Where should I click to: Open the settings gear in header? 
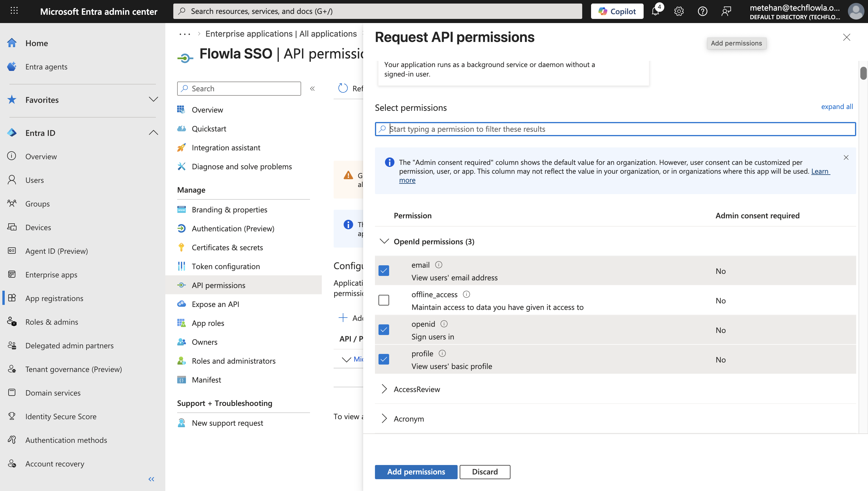679,11
